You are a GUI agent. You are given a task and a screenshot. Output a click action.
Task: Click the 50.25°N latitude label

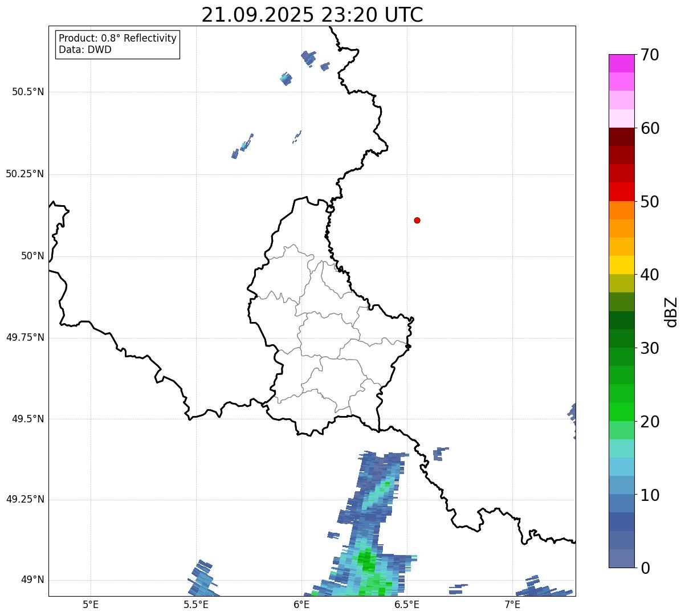click(x=25, y=174)
